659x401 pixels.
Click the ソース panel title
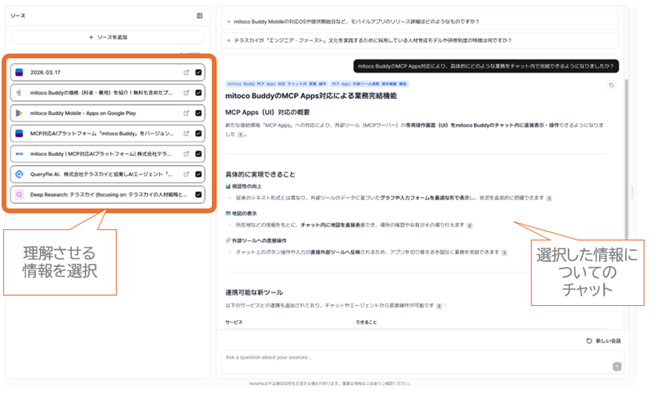[18, 16]
